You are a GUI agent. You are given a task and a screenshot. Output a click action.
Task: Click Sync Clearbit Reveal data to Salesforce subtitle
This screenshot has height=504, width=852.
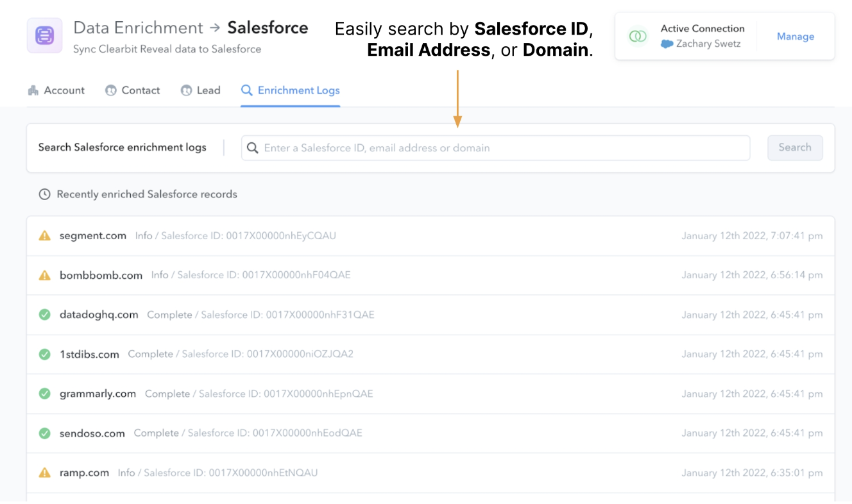tap(167, 49)
